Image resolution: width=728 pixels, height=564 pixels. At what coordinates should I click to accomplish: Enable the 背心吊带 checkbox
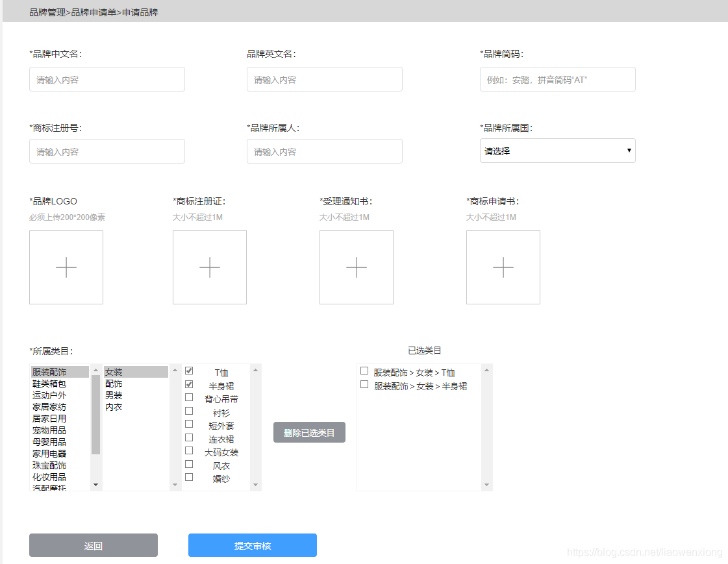188,397
